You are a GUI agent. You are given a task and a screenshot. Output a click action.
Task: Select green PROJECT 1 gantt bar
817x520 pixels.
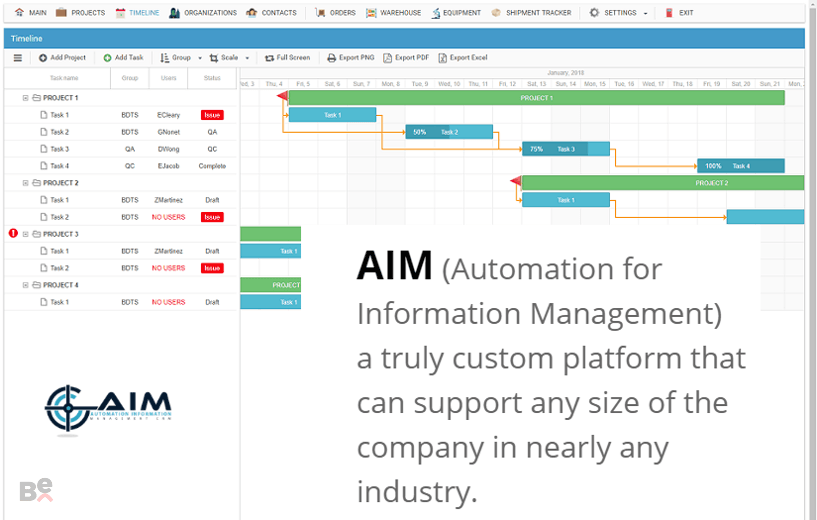[x=537, y=98]
